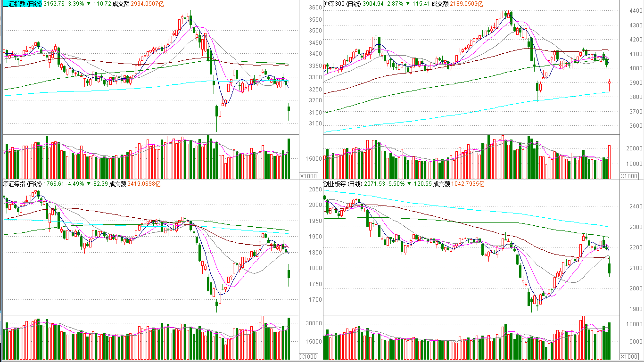The height and width of the screenshot is (362, 644).
Task: Click the 20000 volume axis label
Action: click(634, 148)
